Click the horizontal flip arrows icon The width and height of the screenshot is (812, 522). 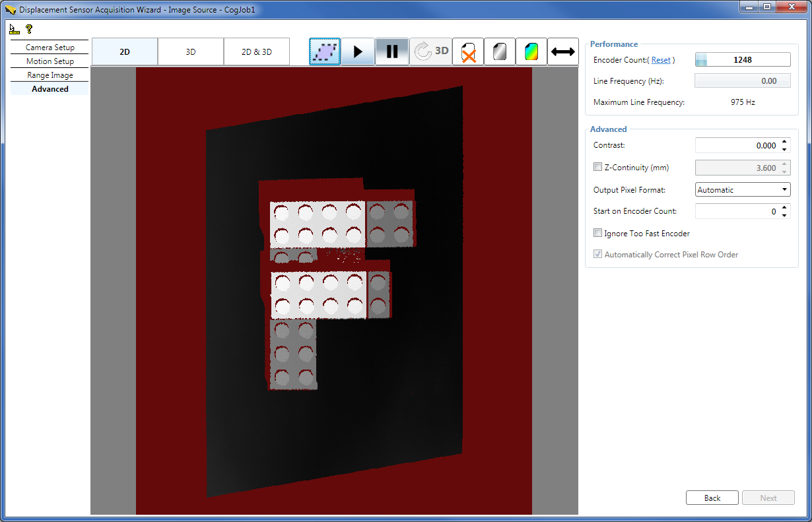pos(562,51)
